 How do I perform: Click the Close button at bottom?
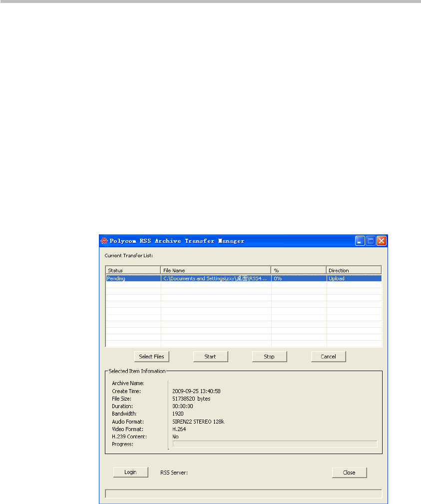349,473
